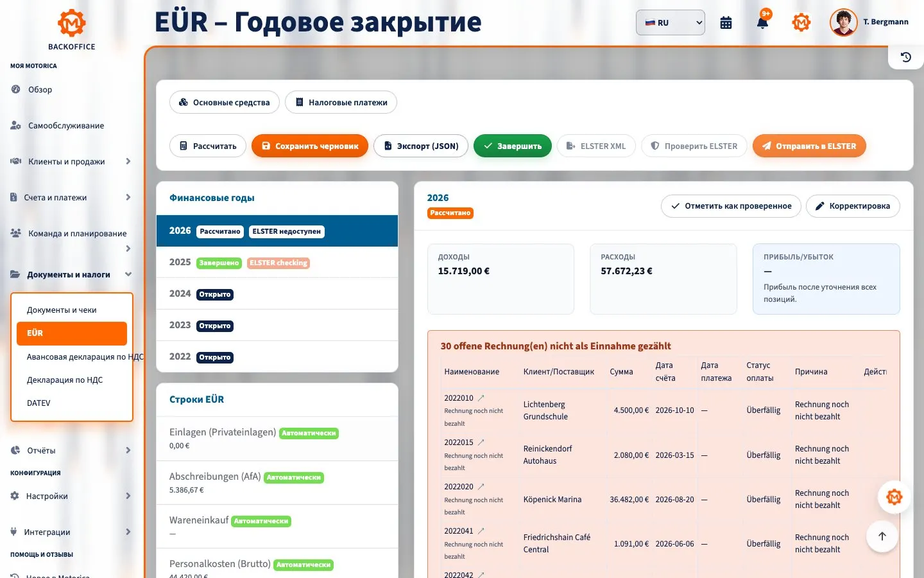924x578 pixels.
Task: Open Personalkosten (Brutto) EÜR line
Action: [277, 564]
